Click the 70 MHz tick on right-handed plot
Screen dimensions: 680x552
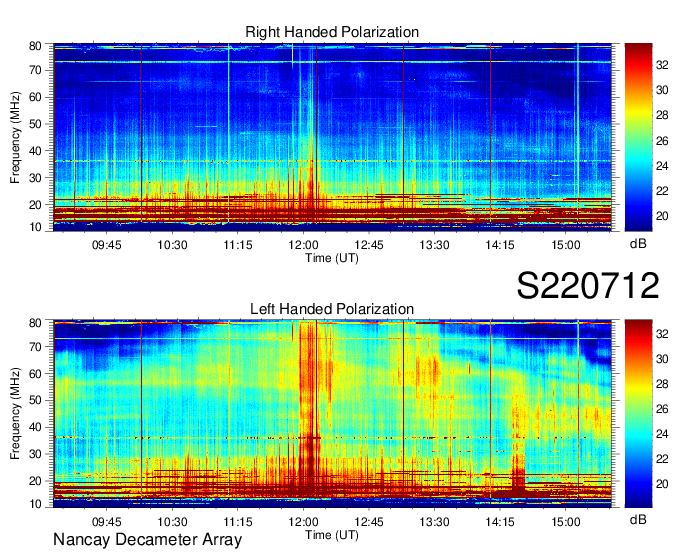click(x=35, y=70)
